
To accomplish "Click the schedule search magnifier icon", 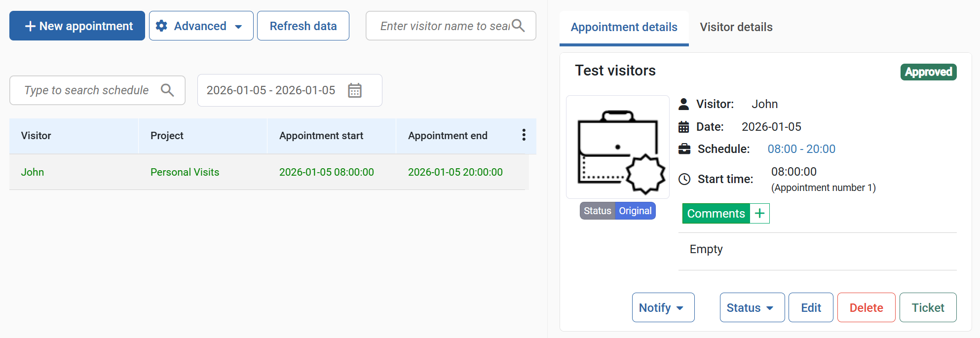I will 167,90.
